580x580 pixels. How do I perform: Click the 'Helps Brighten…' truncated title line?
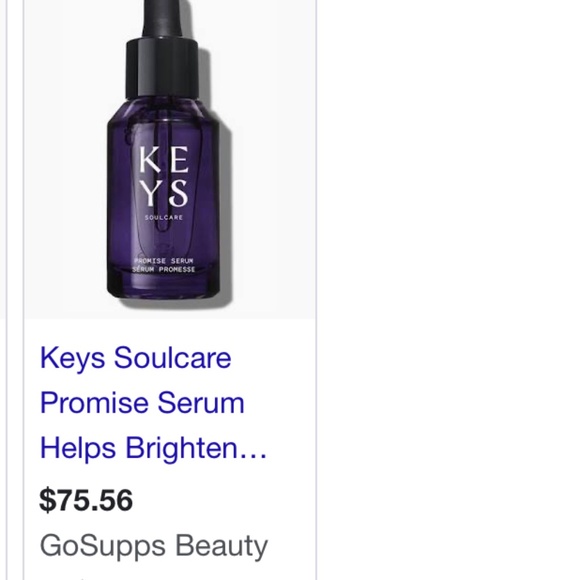[x=153, y=448]
